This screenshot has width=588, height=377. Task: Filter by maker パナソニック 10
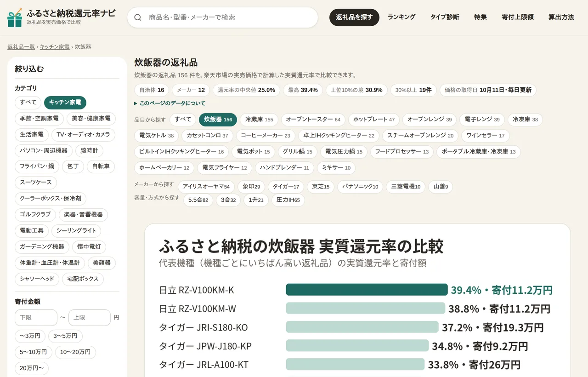[360, 187]
